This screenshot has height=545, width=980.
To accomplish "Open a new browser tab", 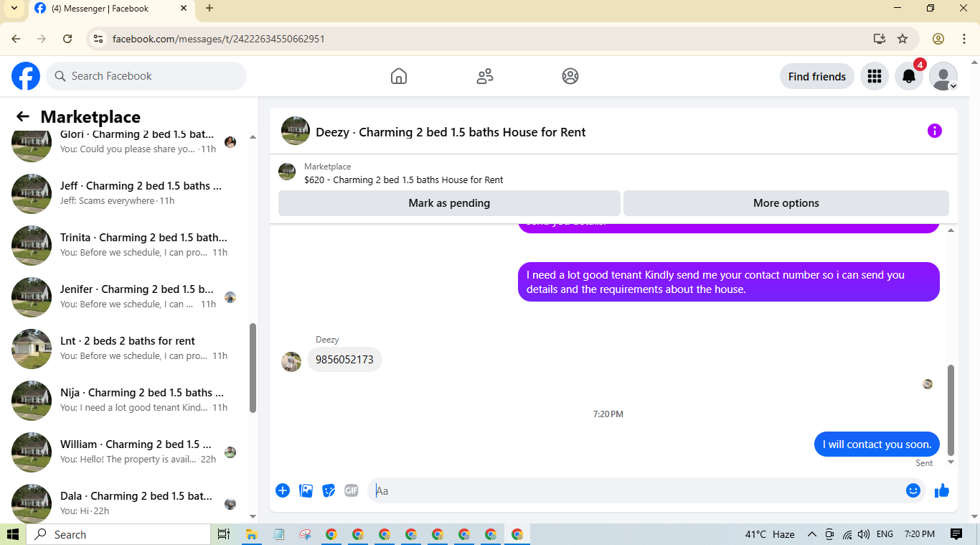I will click(x=209, y=9).
